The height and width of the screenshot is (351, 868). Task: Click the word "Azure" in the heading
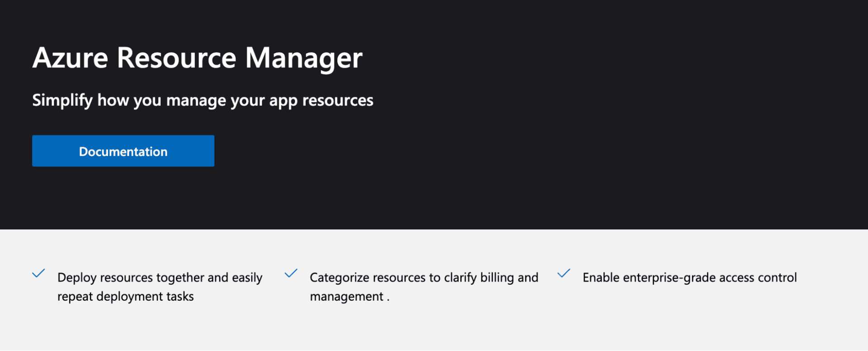pos(70,58)
